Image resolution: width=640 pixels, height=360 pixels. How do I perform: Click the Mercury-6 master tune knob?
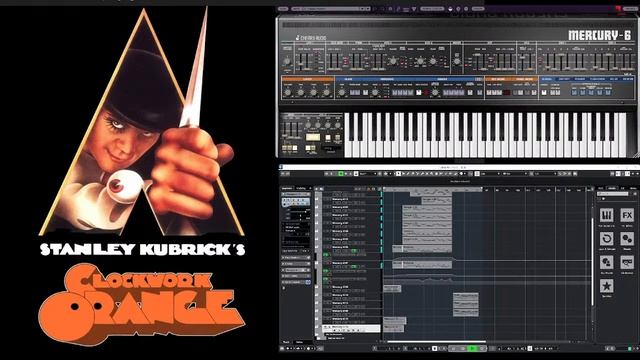click(287, 62)
